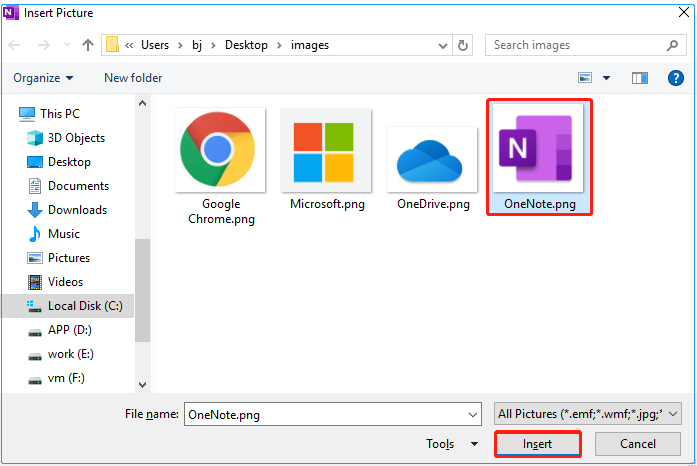Image resolution: width=697 pixels, height=466 pixels.
Task: Click navigation pane scroll down arrow
Action: (142, 385)
